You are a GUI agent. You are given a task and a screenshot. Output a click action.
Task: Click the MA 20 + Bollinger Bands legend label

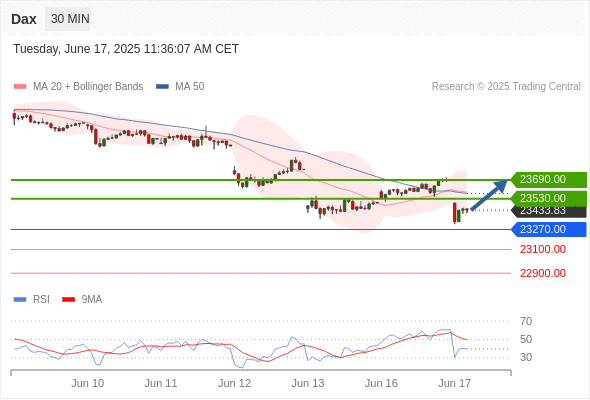(x=88, y=87)
